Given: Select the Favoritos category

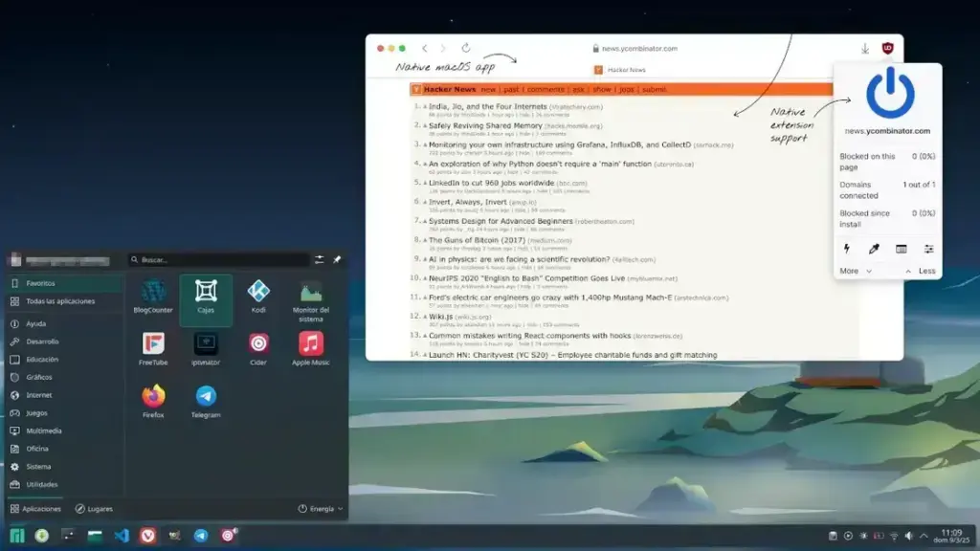Looking at the screenshot, I should [65, 283].
